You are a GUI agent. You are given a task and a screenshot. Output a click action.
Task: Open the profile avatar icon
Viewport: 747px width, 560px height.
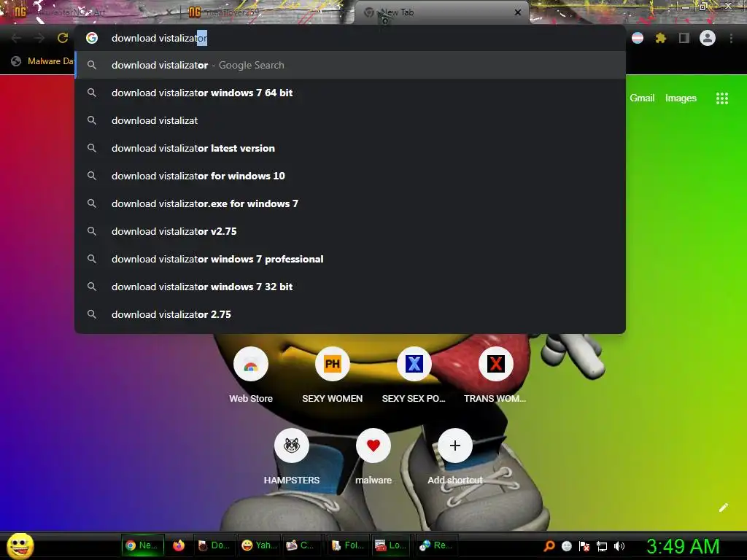708,38
